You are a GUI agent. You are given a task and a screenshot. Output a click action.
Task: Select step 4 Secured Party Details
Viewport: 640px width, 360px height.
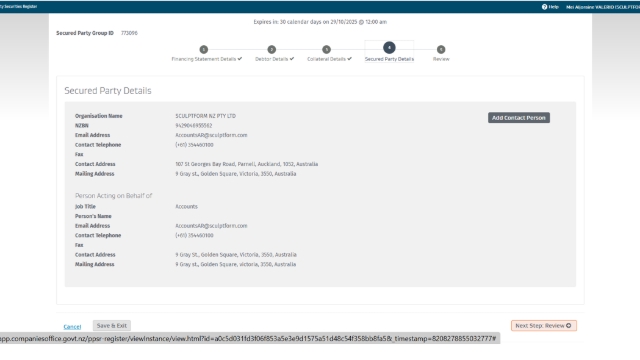click(389, 52)
